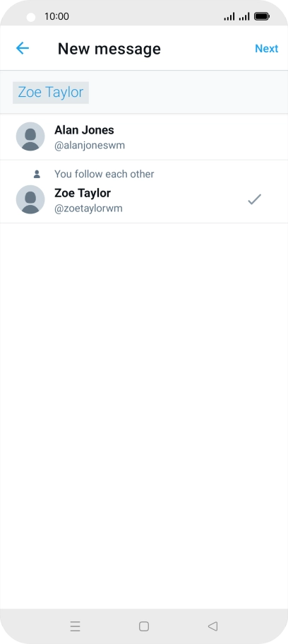This screenshot has width=288, height=644.
Task: Tap Android home square button
Action: (144, 626)
